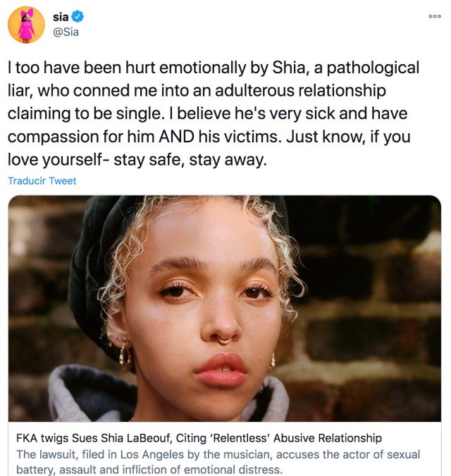
Task: Click the blue verified badge next to sia
Action: pyautogui.click(x=78, y=16)
